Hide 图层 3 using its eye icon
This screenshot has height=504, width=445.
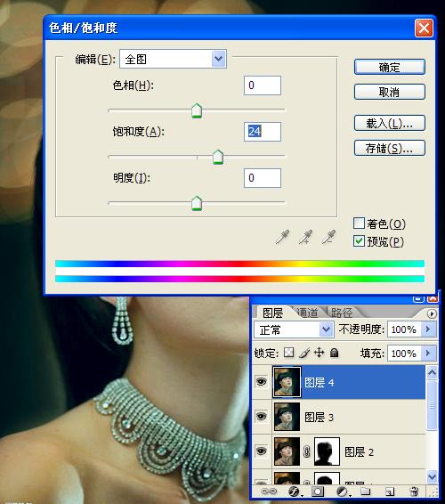click(262, 417)
